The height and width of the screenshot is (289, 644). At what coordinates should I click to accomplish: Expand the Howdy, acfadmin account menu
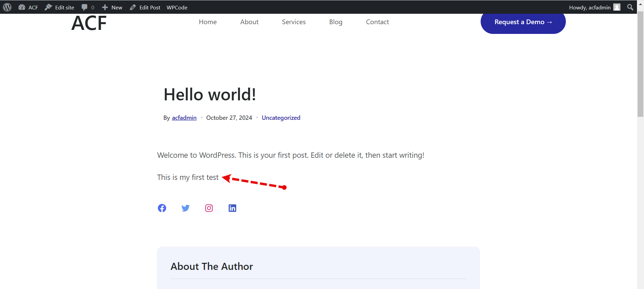(590, 7)
